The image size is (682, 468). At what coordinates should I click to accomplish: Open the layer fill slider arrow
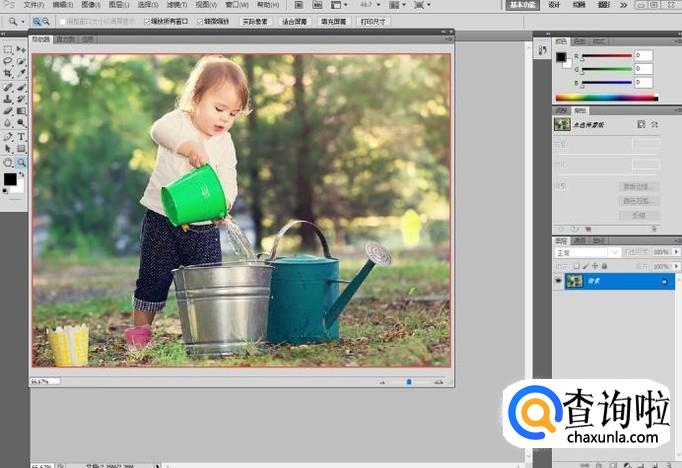[676, 266]
